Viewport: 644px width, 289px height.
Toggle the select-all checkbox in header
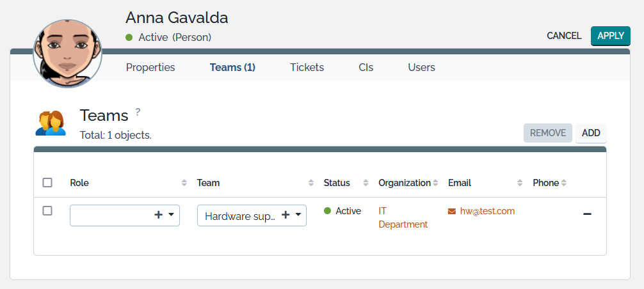tap(47, 183)
